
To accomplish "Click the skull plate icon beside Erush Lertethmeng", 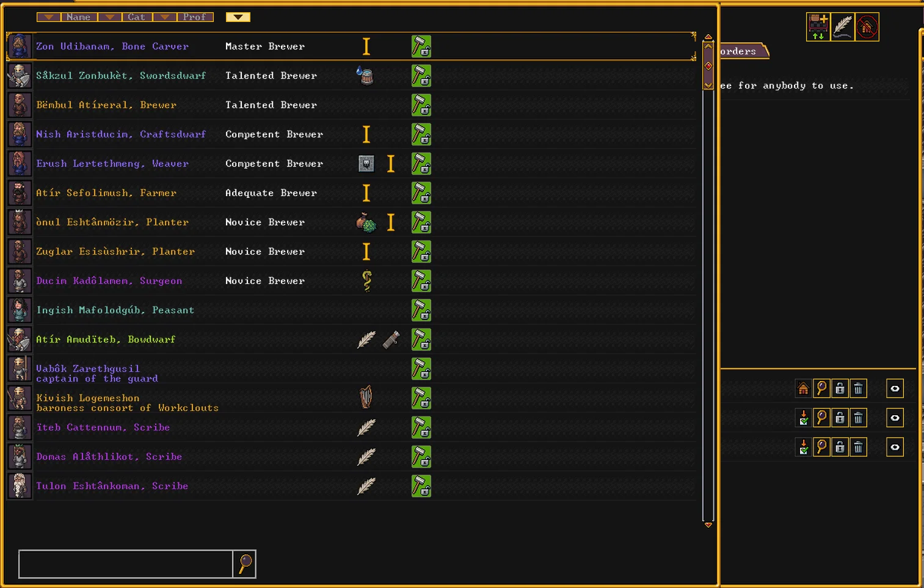I will [x=366, y=164].
